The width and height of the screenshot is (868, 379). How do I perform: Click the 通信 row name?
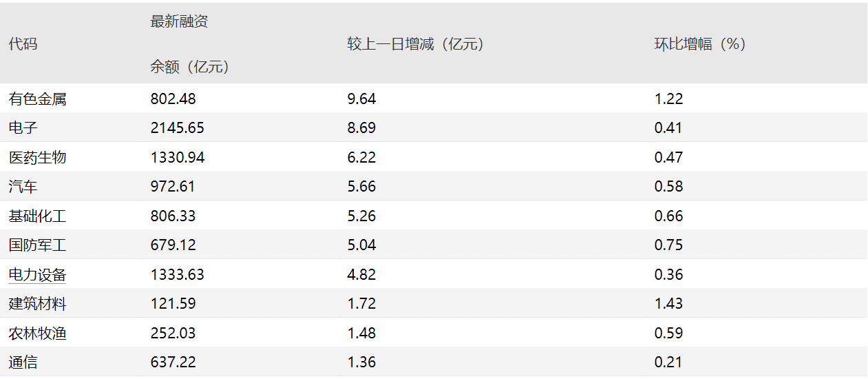(x=23, y=362)
